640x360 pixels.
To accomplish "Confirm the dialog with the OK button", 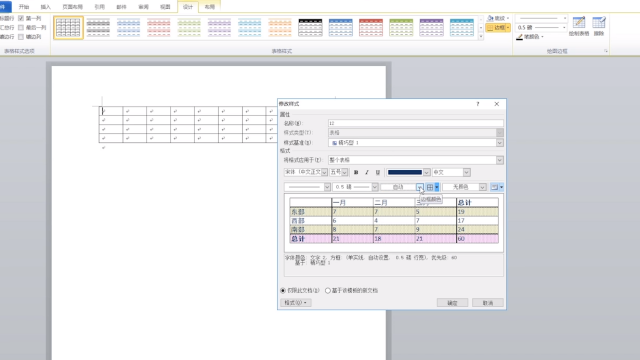I will point(452,303).
